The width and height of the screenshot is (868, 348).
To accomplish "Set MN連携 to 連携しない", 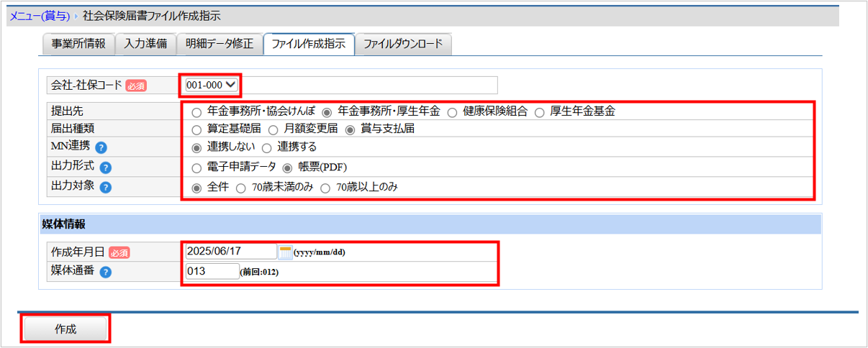I will (196, 148).
